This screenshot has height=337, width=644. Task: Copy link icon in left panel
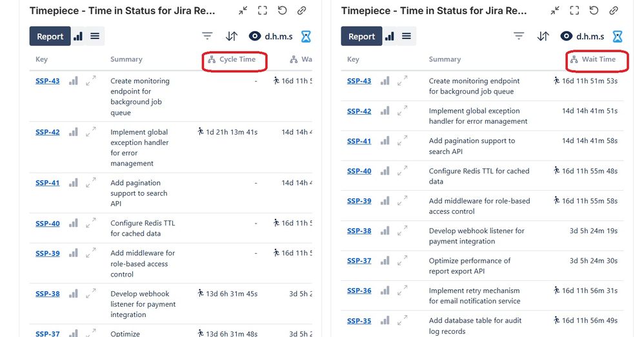[302, 11]
